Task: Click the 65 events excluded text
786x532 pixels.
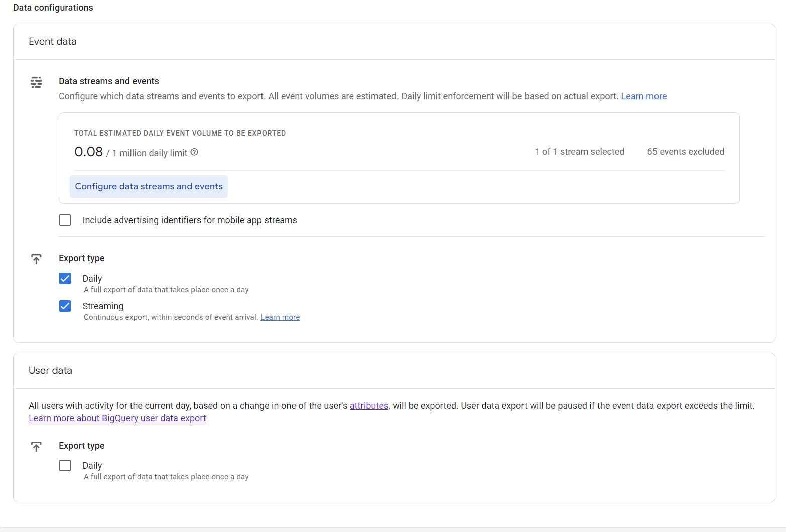Action: [x=685, y=151]
